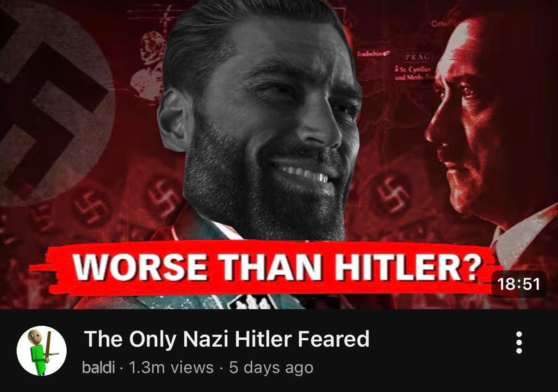The image size is (558, 392).
Task: Click the 5 days ago upload text
Action: 271,367
